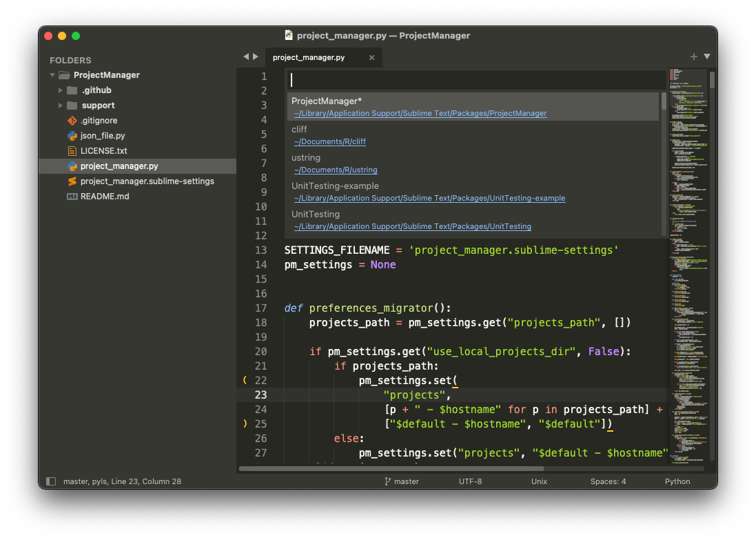Image resolution: width=756 pixels, height=540 pixels.
Task: Click line number 13 in the gutter
Action: [x=260, y=250]
